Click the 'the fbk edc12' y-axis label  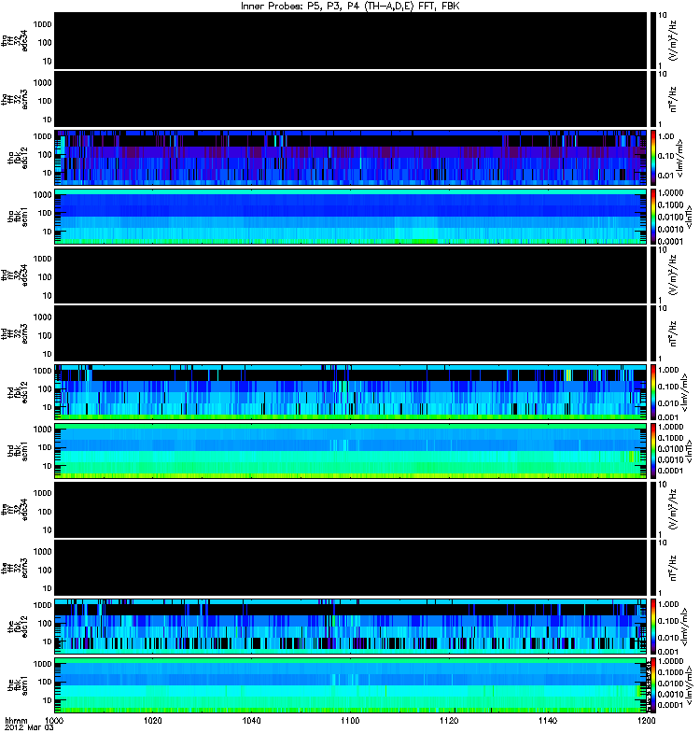(18, 627)
